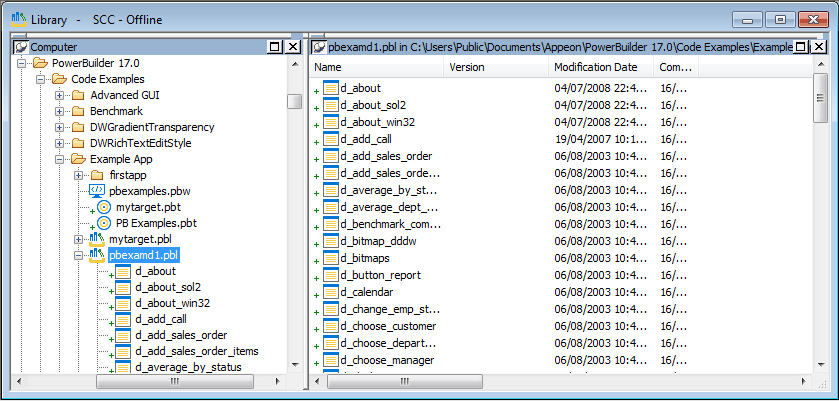
Task: Click the PB Examples.pbt target icon
Action: click(104, 222)
